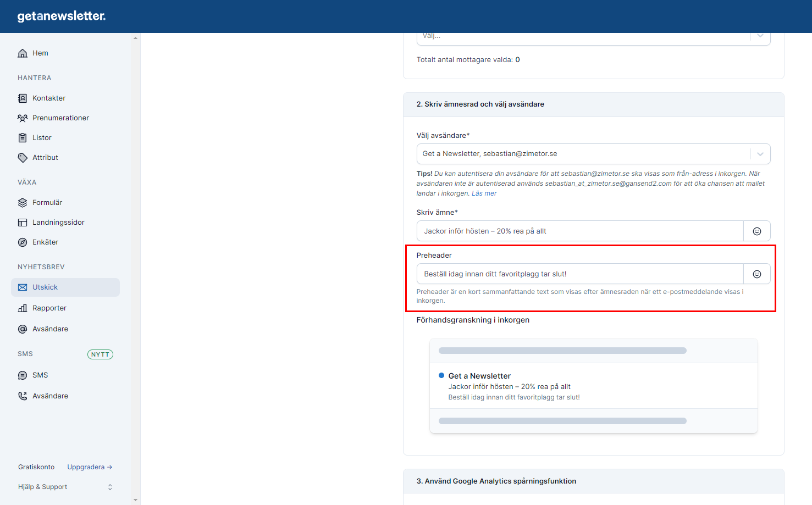The height and width of the screenshot is (505, 812).
Task: Click the Avsändare phone icon under SMS
Action: point(23,396)
